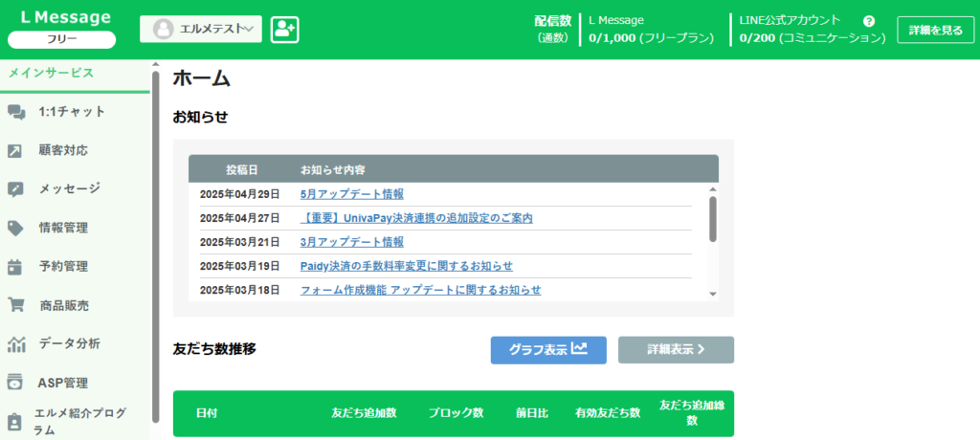Click the ASP管理 icon in sidebar
The width and height of the screenshot is (980, 440).
click(15, 383)
